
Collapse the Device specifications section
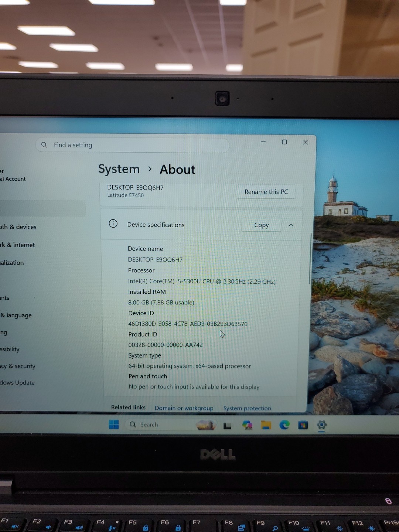coord(291,225)
